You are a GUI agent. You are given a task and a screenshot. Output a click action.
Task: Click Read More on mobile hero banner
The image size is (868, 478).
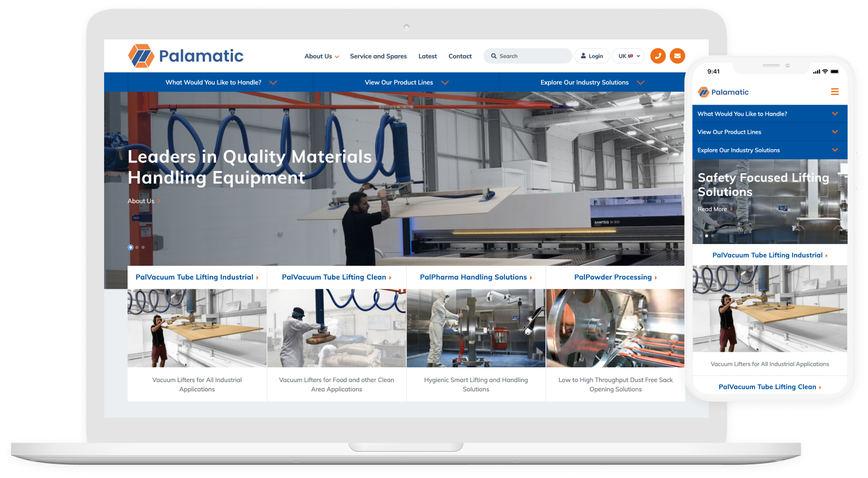713,209
